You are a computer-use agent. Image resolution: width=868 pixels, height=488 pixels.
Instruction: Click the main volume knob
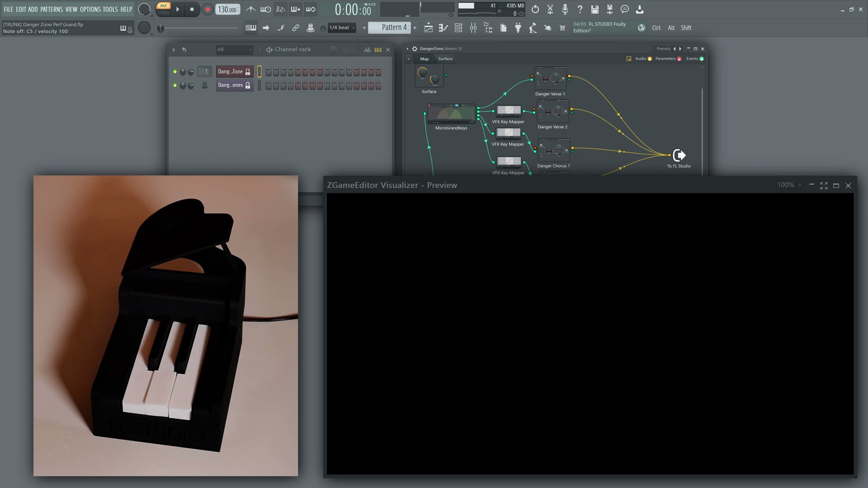click(144, 9)
